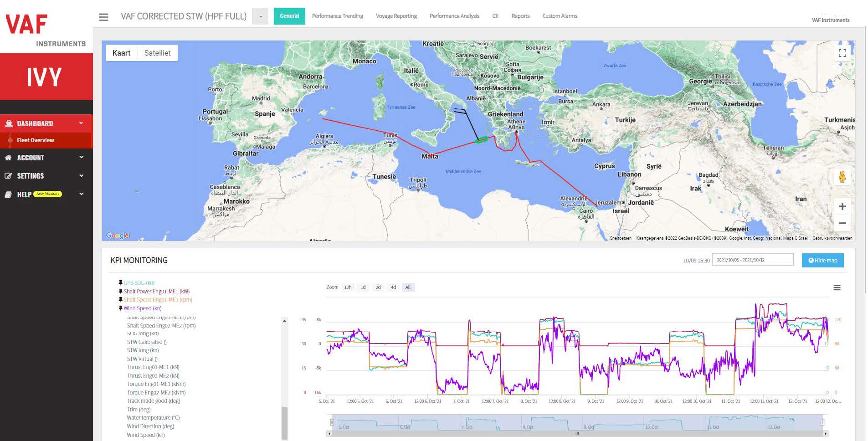Switch map to Satelliet view
The width and height of the screenshot is (868, 441).
pos(157,53)
